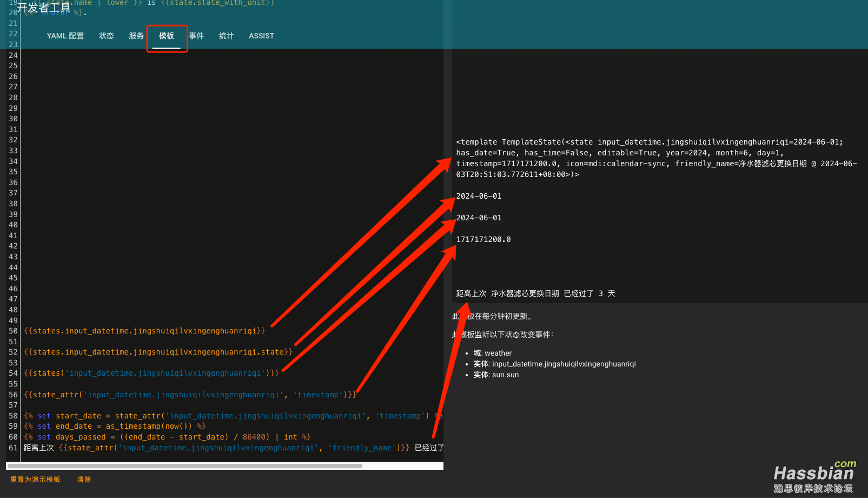Click the result line 已经过了 3 天
The width and height of the screenshot is (868, 498).
535,293
